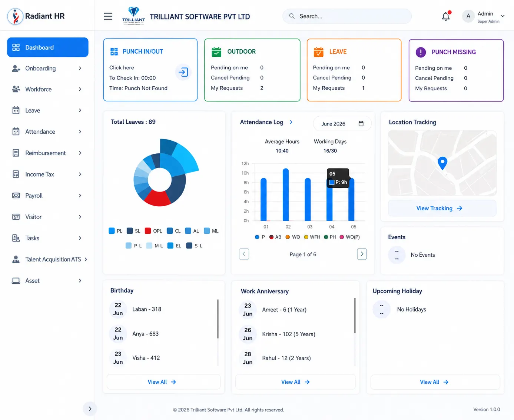Toggle OPL in the leaves legend
This screenshot has height=420, width=514.
point(153,231)
